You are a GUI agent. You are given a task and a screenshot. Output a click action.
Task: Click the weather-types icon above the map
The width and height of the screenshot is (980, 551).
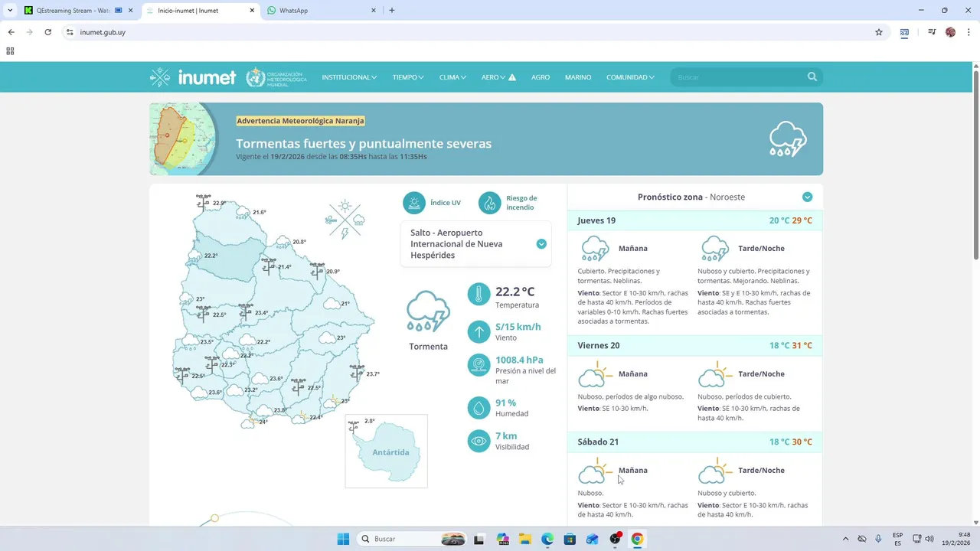pos(345,220)
